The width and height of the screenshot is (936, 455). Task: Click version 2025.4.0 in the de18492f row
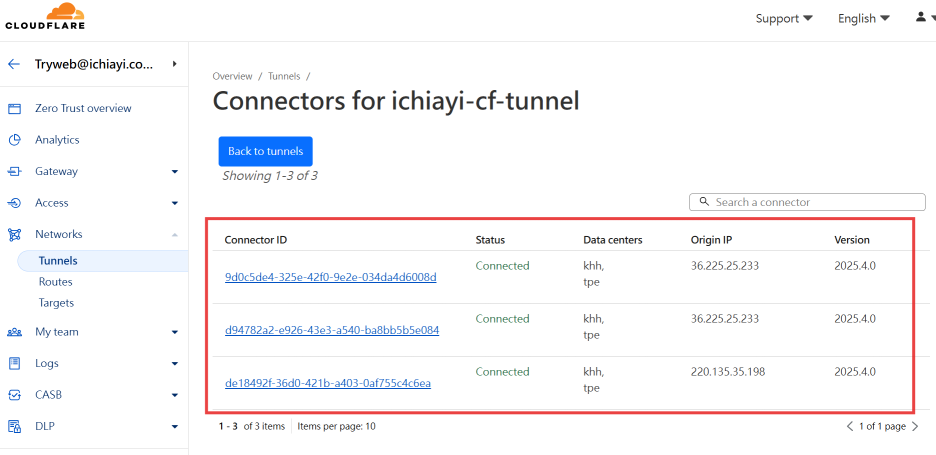[x=855, y=372]
